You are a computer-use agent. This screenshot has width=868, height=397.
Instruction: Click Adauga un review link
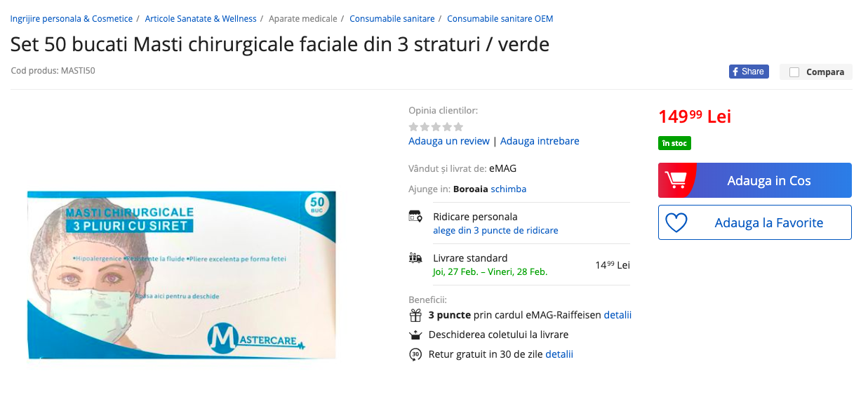[x=449, y=141]
